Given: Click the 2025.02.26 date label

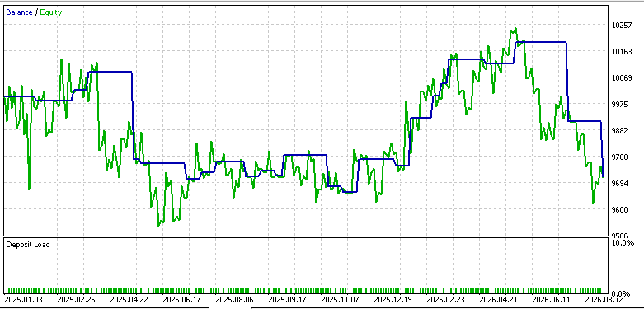Looking at the screenshot, I should pos(76,300).
